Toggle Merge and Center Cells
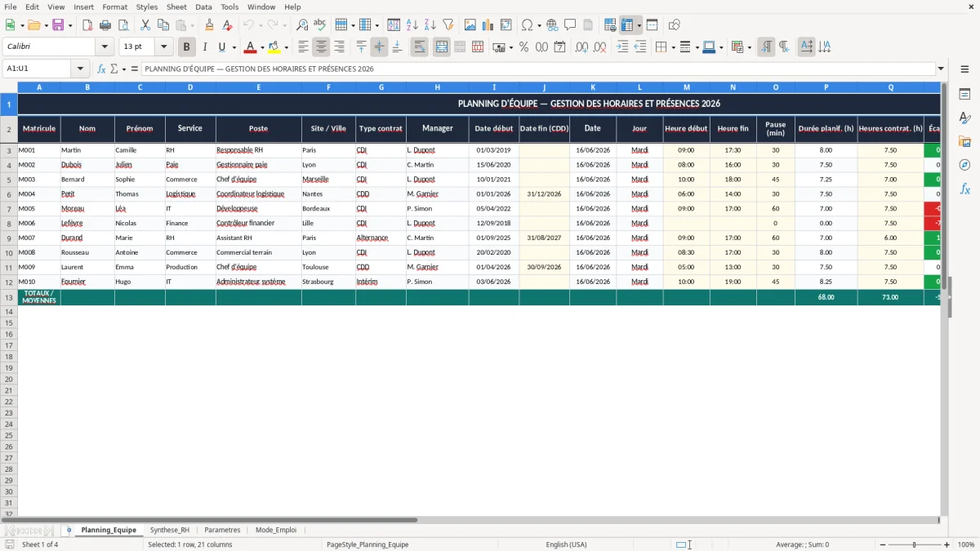This screenshot has width=980, height=551. 442,47
